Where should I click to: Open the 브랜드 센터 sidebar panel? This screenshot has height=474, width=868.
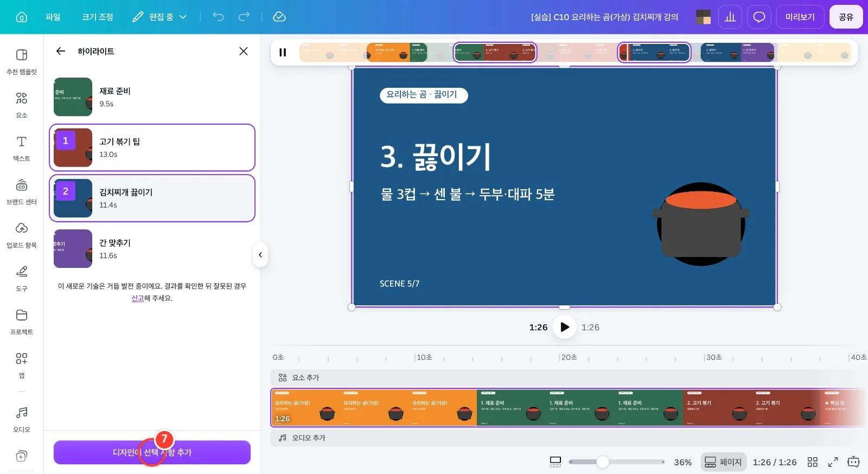[x=22, y=191]
